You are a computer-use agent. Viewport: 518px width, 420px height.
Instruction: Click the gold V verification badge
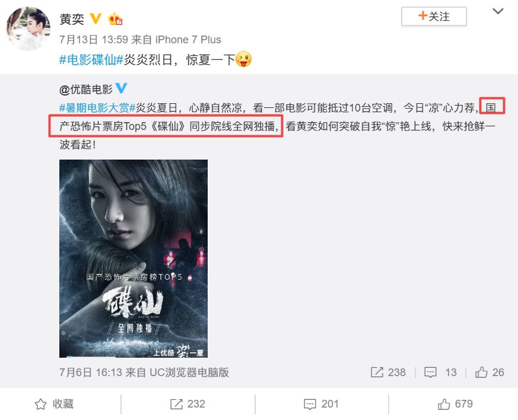pos(96,18)
